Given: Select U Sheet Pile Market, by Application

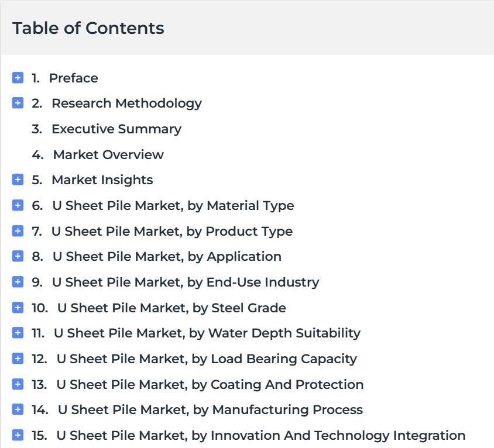Looking at the screenshot, I should 167,257.
